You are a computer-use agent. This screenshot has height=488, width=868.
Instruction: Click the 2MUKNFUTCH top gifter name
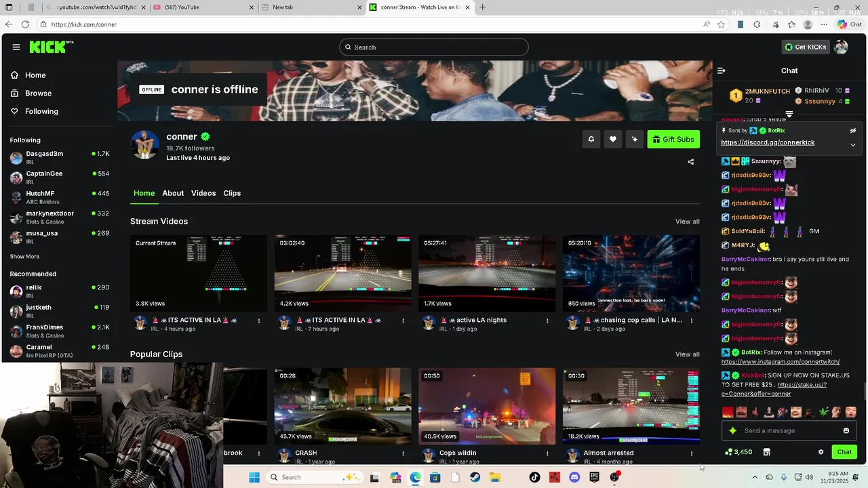pos(768,91)
